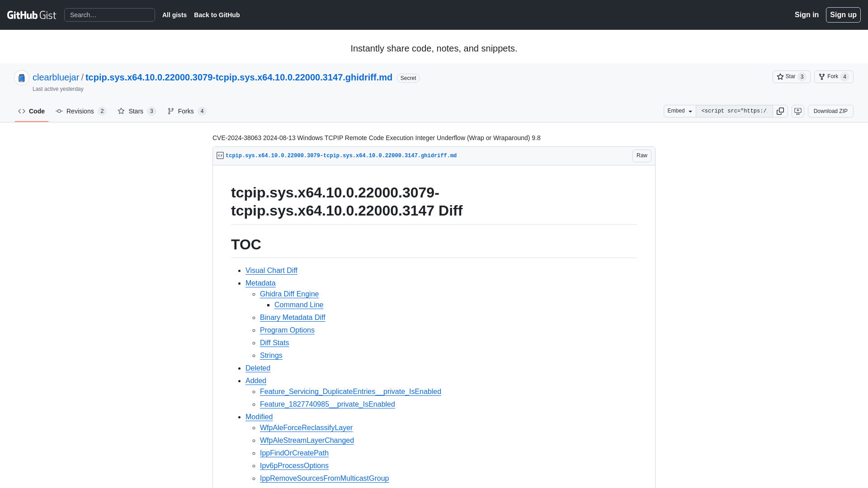868x488 pixels.
Task: Switch to the Revisions tab
Action: (81, 111)
